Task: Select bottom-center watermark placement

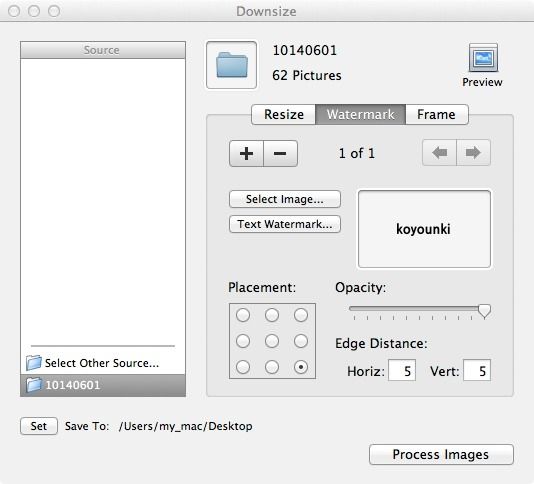Action: point(272,367)
